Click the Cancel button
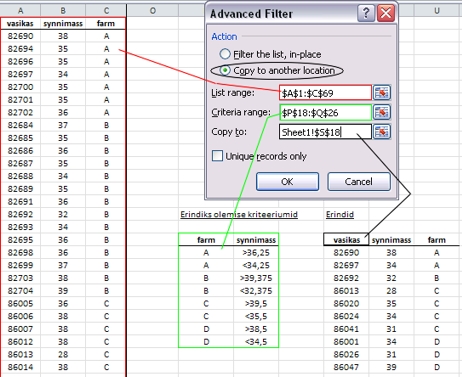Viewport: 462px width, 377px height. (359, 182)
